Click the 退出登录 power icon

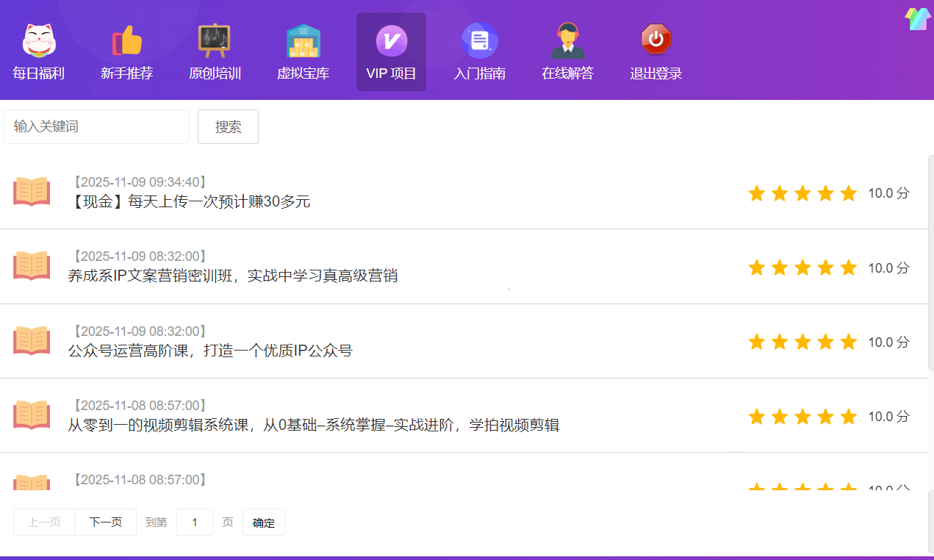coord(656,42)
